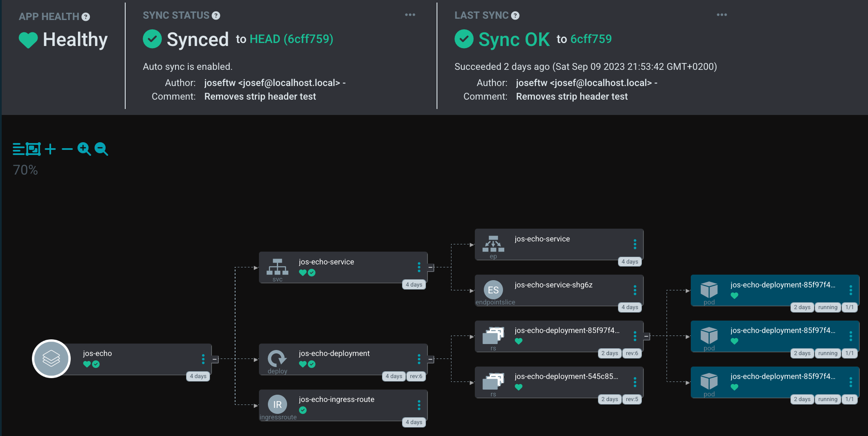Collapse children of jos-echo-deployment node

[x=431, y=359]
